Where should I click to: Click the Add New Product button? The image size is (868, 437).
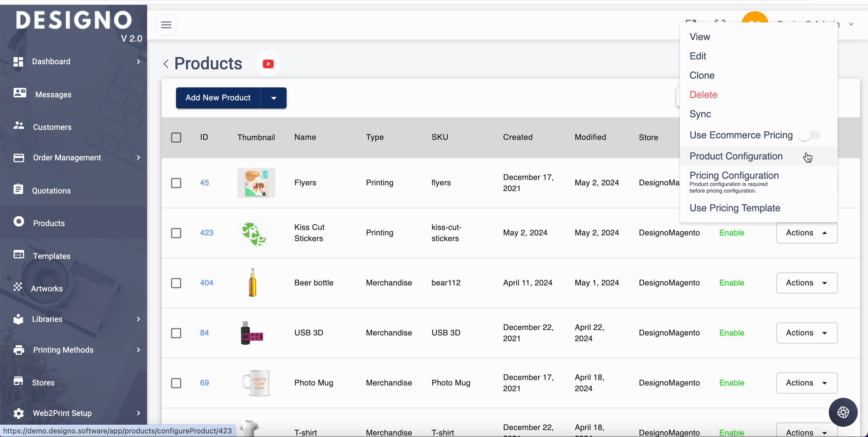tap(218, 98)
